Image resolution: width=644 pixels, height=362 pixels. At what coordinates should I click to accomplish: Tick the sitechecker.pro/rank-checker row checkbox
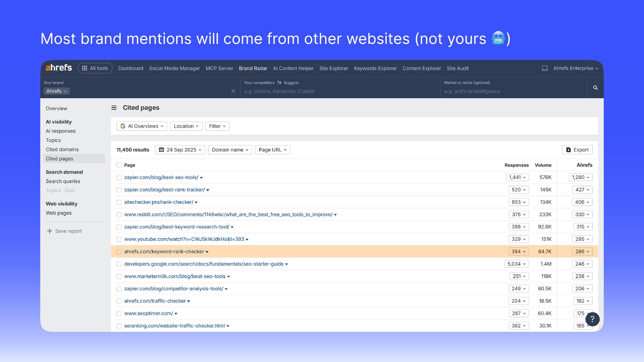click(x=119, y=202)
